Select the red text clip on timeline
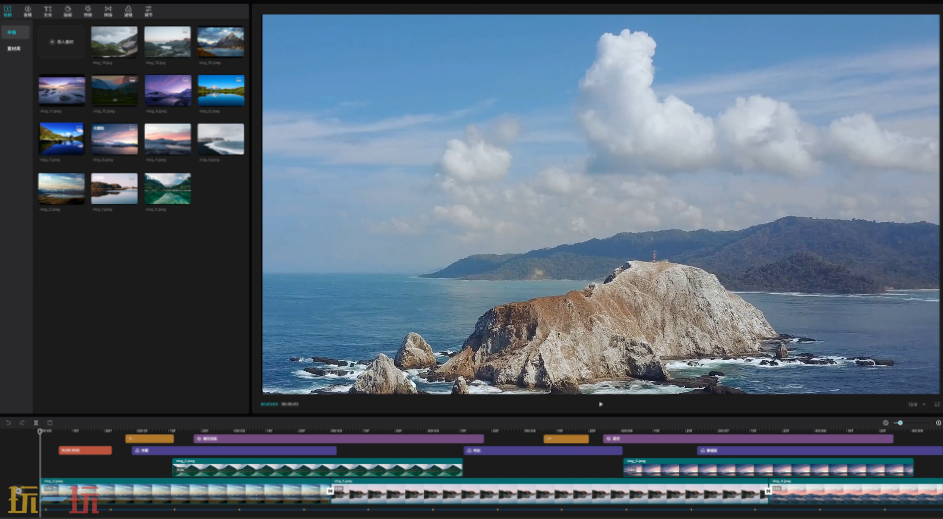The height and width of the screenshot is (519, 943). pos(85,450)
